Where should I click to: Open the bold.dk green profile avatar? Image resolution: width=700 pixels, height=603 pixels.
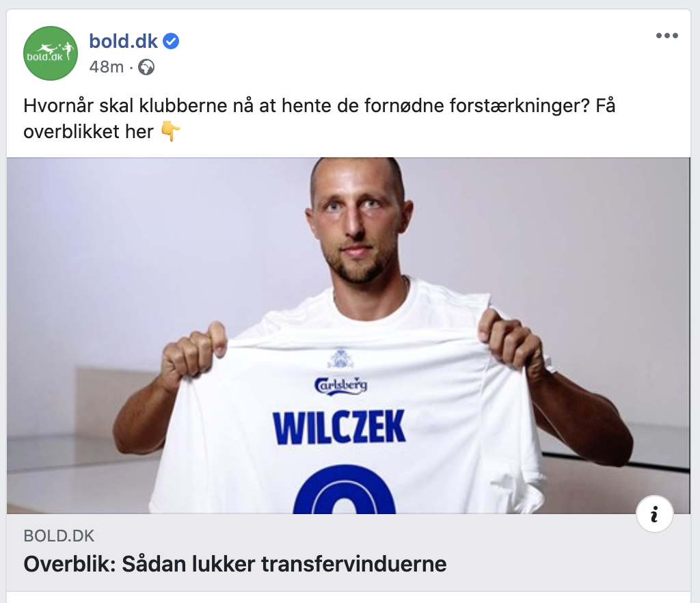[51, 53]
